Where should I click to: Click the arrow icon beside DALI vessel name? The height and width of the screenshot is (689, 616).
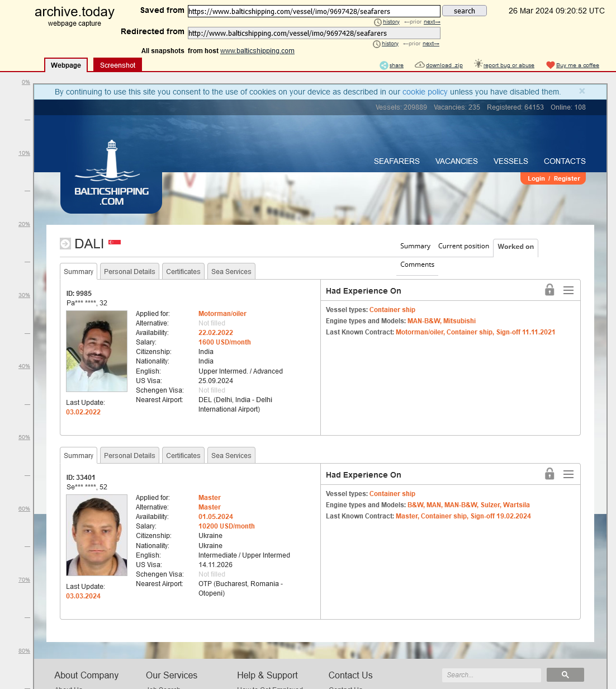click(65, 243)
